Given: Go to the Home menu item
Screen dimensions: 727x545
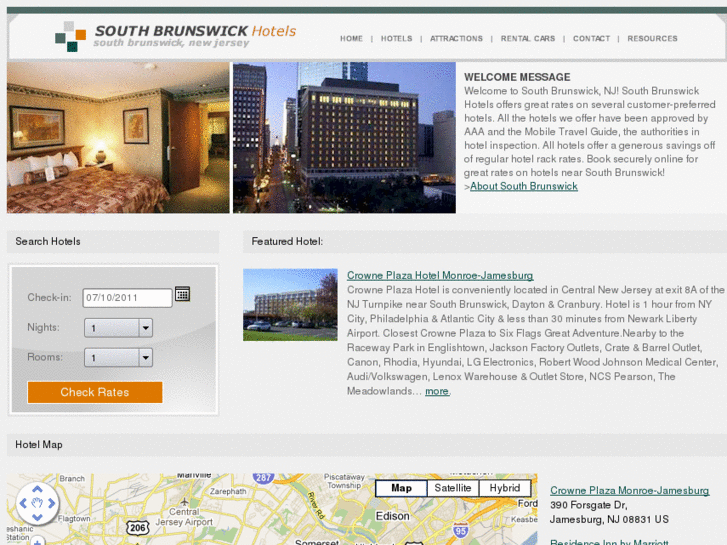Looking at the screenshot, I should point(351,38).
